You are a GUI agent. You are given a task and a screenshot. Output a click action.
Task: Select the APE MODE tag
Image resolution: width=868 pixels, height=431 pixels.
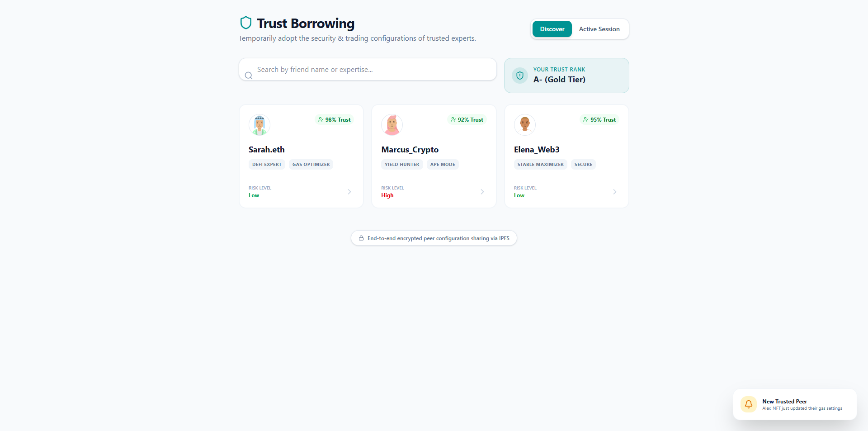(x=443, y=165)
